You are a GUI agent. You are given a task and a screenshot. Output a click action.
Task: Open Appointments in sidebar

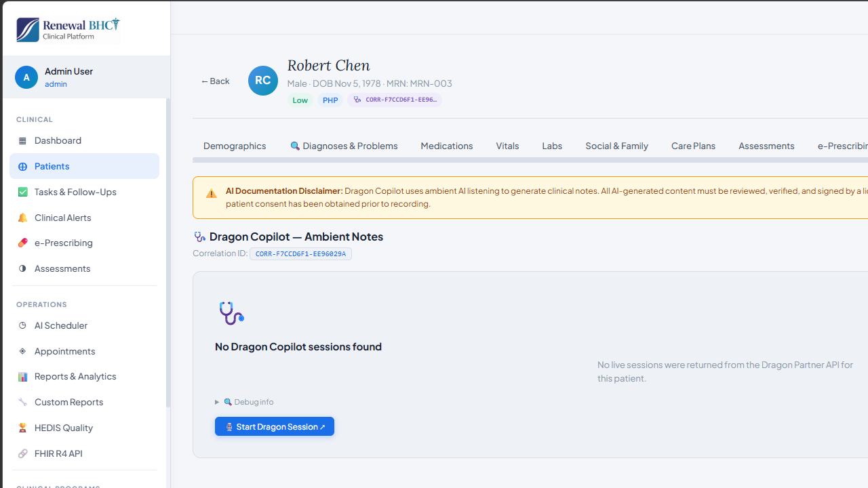point(84,352)
